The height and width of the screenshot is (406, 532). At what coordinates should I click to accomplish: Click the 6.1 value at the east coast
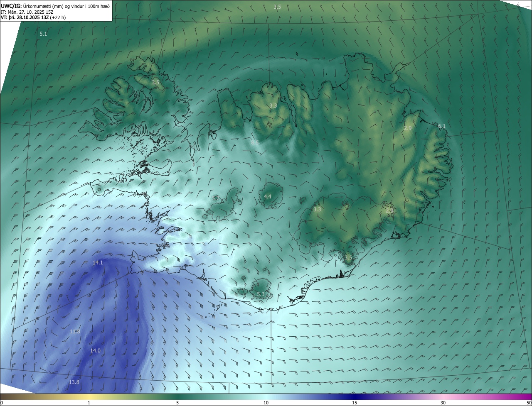[x=441, y=126]
